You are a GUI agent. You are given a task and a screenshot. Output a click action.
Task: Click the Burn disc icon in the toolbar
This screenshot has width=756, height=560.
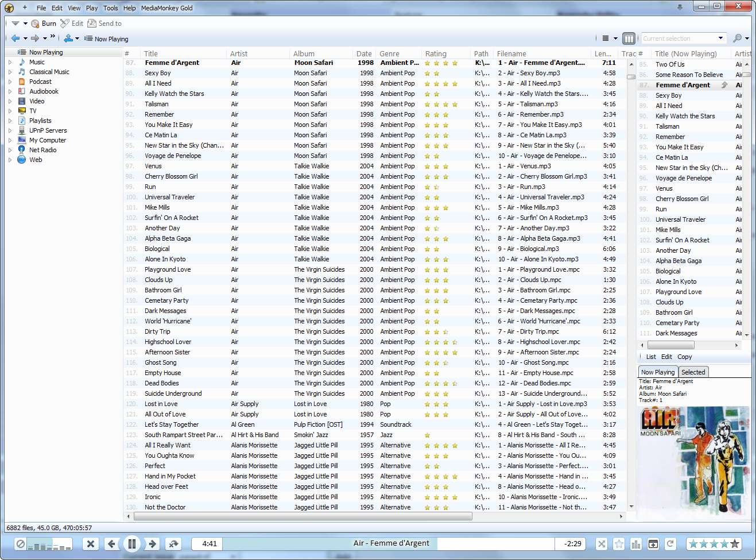(36, 24)
